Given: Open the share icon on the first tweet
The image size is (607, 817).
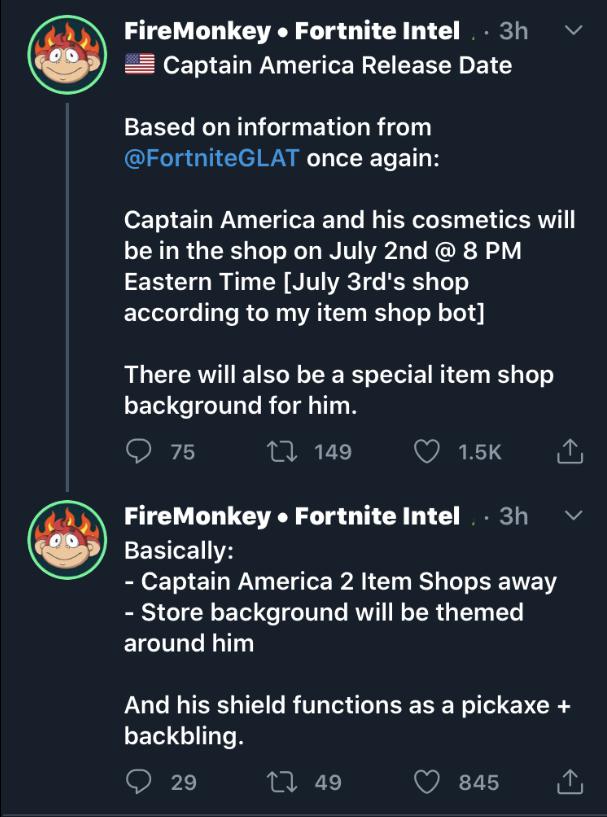Looking at the screenshot, I should pos(569,451).
